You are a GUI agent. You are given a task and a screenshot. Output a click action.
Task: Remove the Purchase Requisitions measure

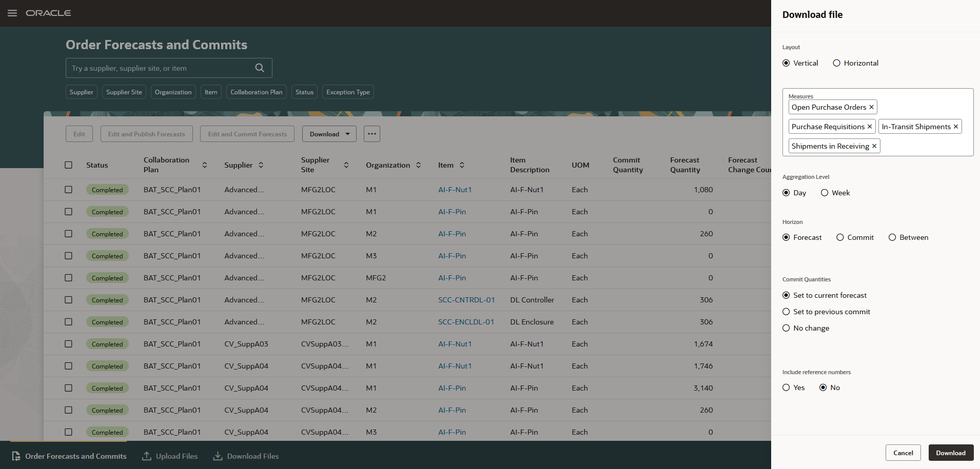point(870,127)
